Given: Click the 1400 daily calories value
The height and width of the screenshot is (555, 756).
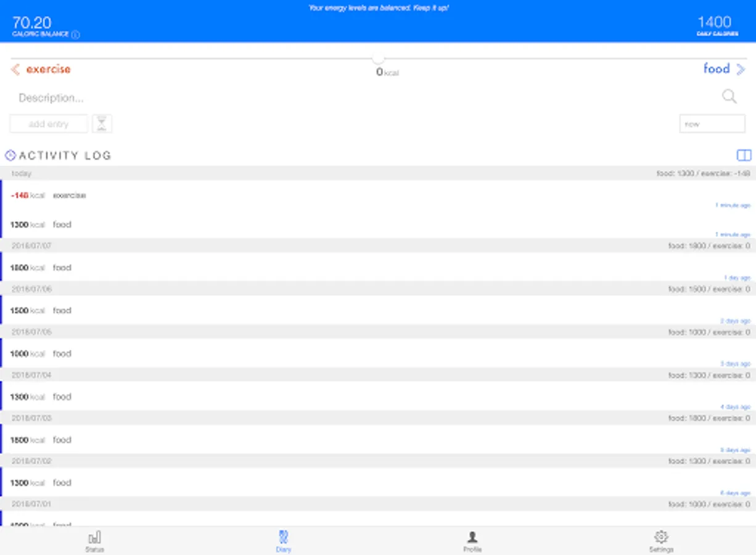Looking at the screenshot, I should coord(714,22).
